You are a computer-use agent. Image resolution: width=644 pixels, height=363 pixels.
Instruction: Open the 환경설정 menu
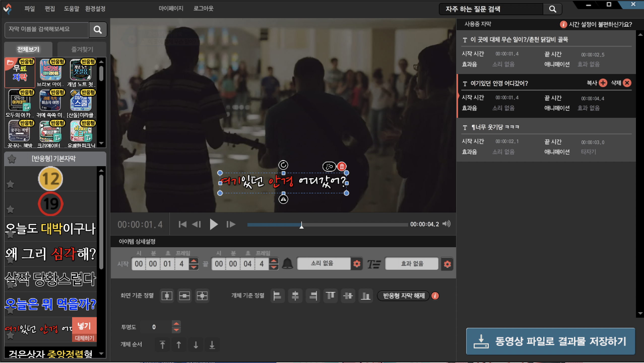(x=95, y=9)
